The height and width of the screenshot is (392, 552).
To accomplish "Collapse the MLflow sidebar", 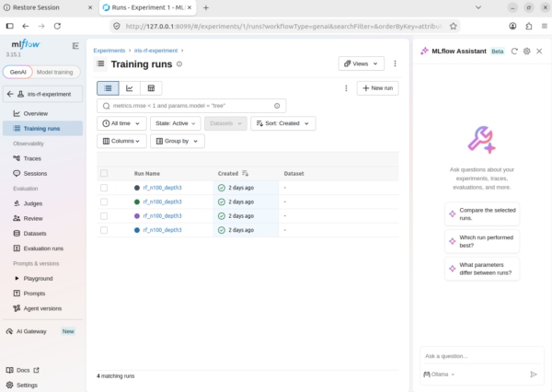I will pyautogui.click(x=75, y=46).
